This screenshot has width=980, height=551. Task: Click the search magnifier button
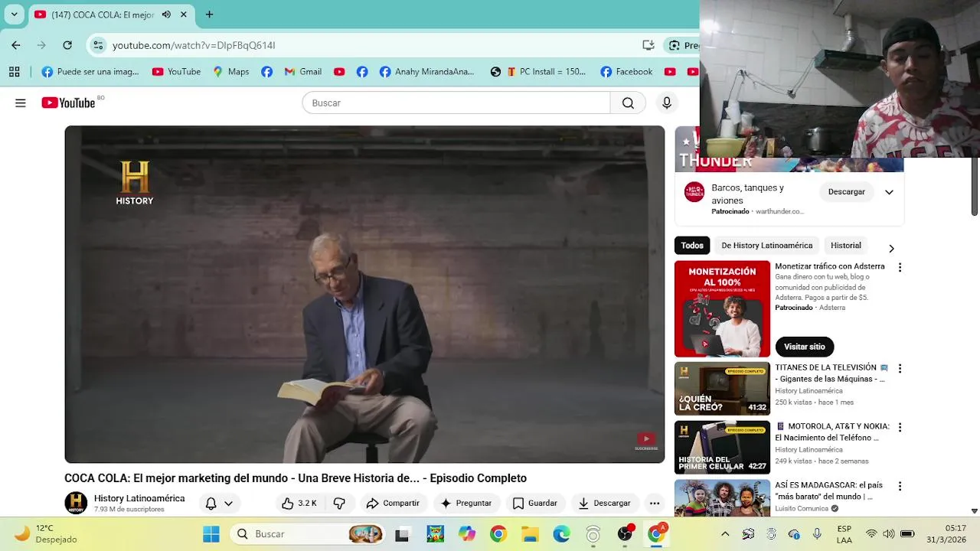click(628, 103)
